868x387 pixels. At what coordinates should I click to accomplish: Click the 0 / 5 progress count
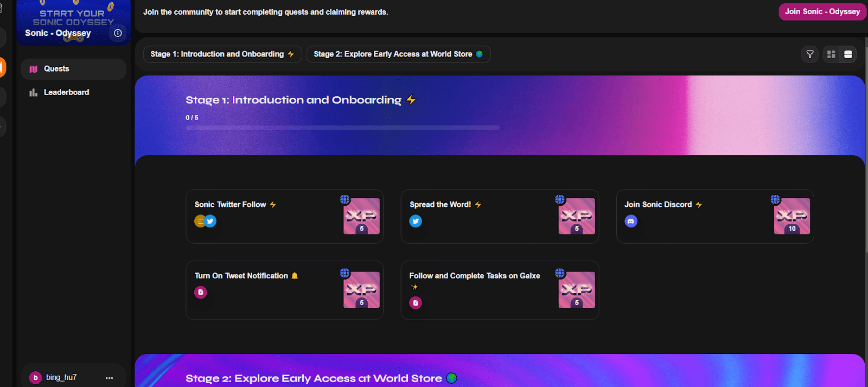pyautogui.click(x=192, y=118)
